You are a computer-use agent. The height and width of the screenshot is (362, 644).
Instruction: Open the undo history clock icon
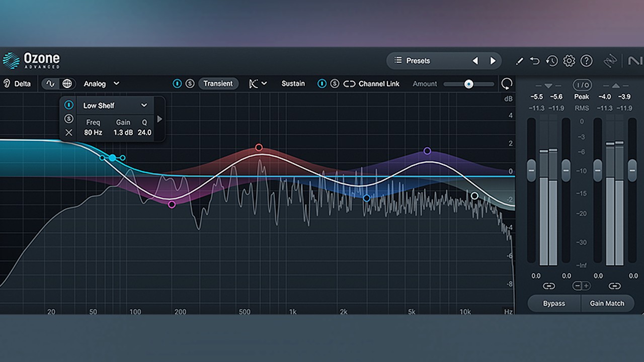552,61
